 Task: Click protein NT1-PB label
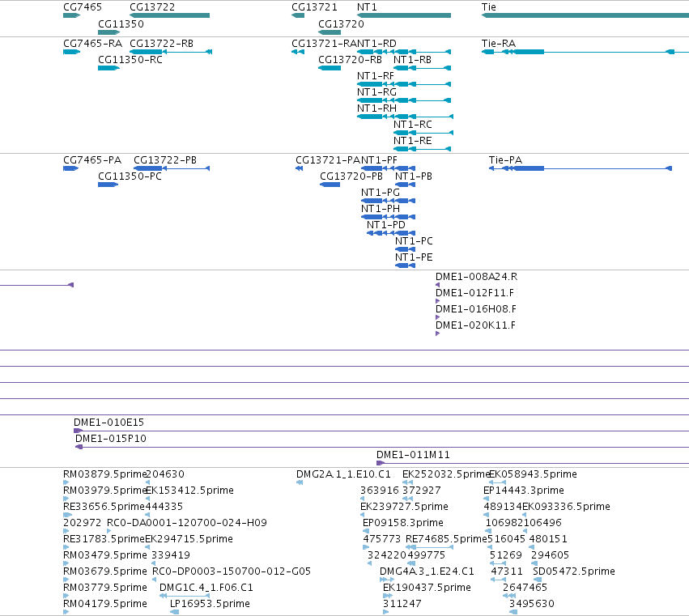pyautogui.click(x=414, y=176)
